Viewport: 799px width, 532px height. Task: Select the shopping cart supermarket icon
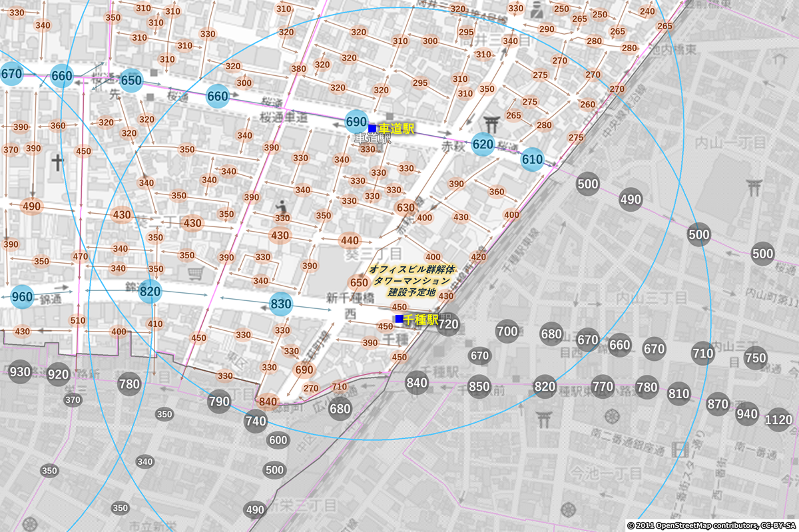click(195, 274)
